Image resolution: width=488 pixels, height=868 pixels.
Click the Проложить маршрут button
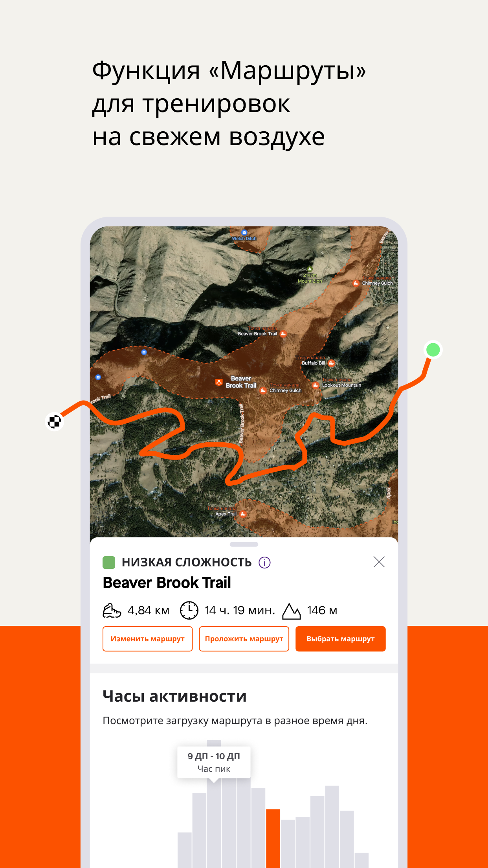point(244,639)
